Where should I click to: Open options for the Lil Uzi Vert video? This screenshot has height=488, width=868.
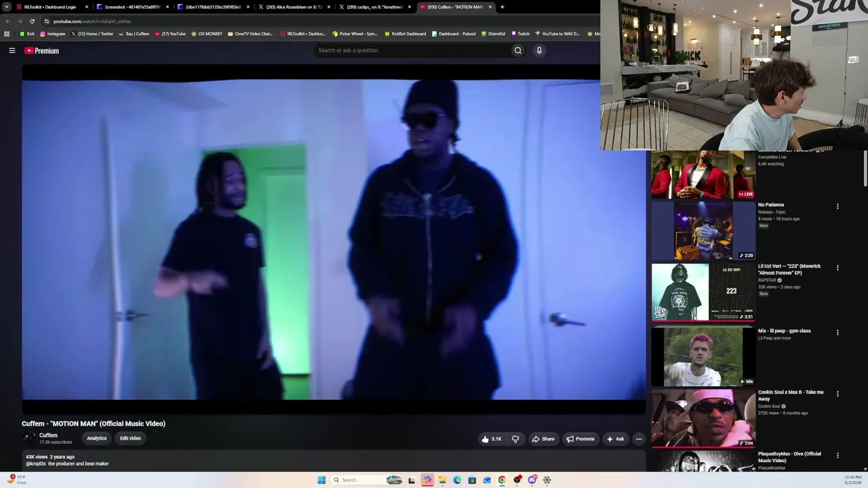click(837, 268)
